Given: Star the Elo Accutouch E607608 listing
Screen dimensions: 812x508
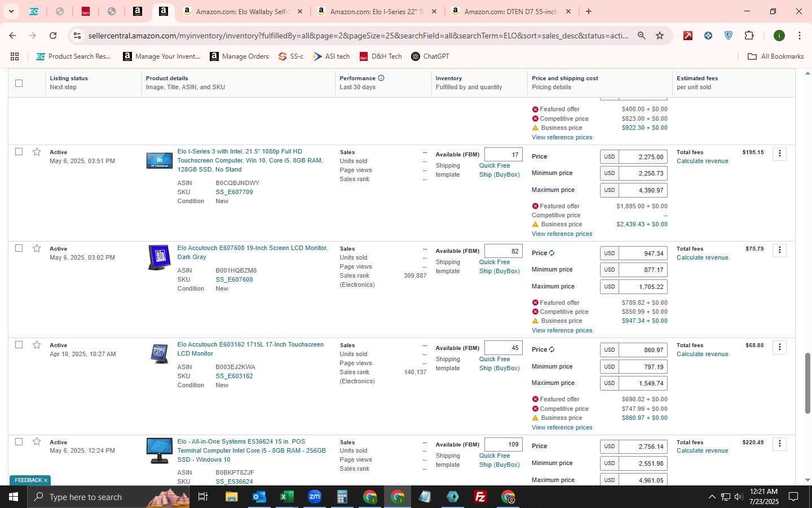Looking at the screenshot, I should 37,248.
